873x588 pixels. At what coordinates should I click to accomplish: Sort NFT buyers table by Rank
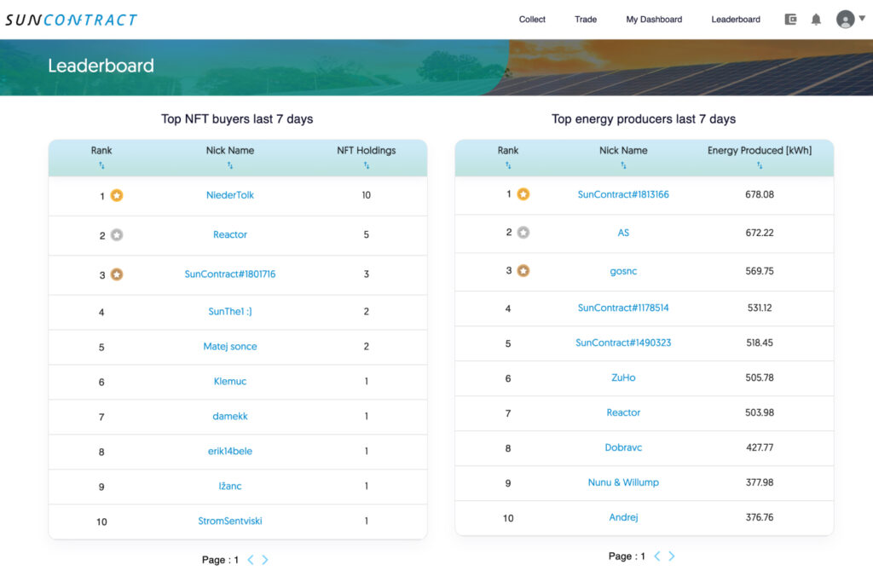[x=101, y=165]
